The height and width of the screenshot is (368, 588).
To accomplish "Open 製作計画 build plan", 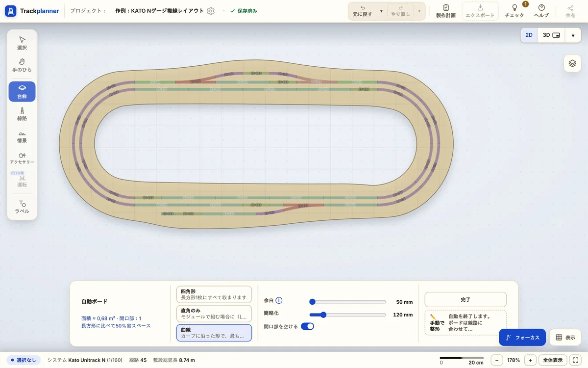I will click(x=445, y=11).
